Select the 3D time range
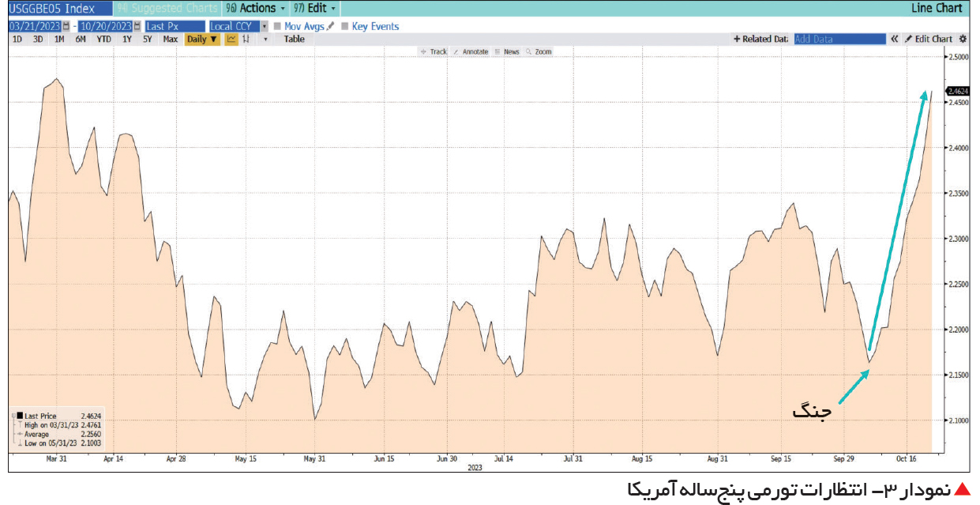 tap(38, 39)
